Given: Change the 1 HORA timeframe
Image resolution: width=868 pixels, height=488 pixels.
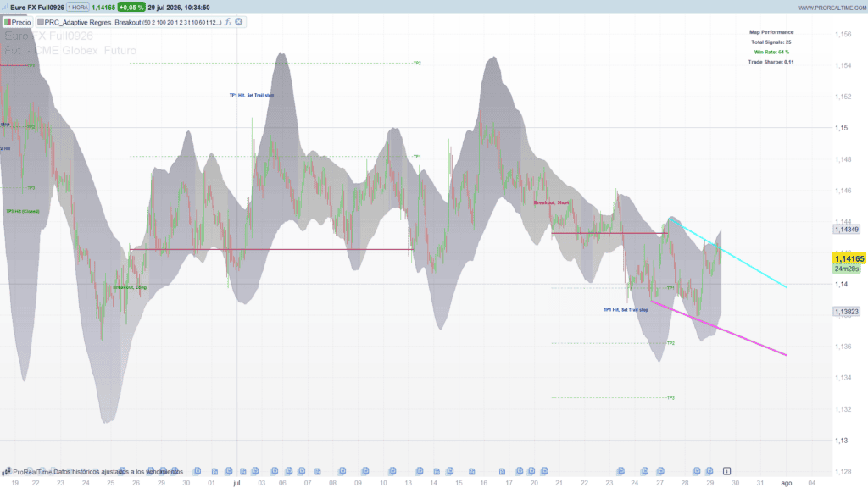Looking at the screenshot, I should [x=77, y=7].
